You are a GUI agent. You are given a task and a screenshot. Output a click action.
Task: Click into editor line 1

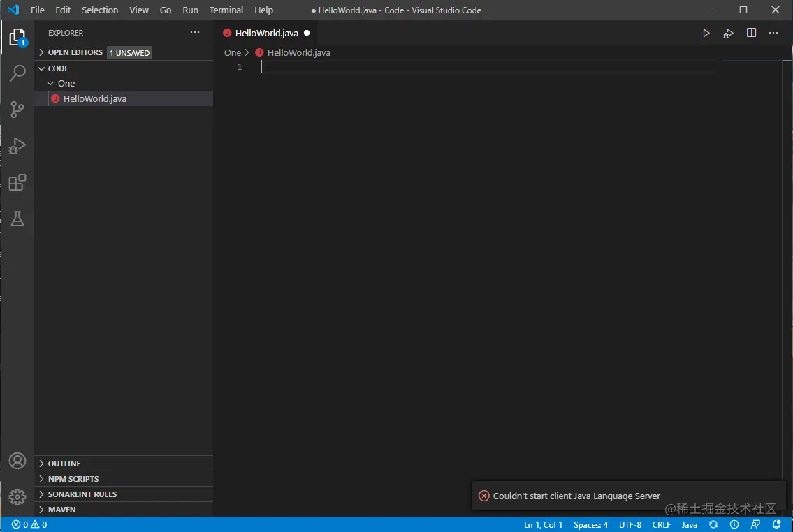(488, 67)
